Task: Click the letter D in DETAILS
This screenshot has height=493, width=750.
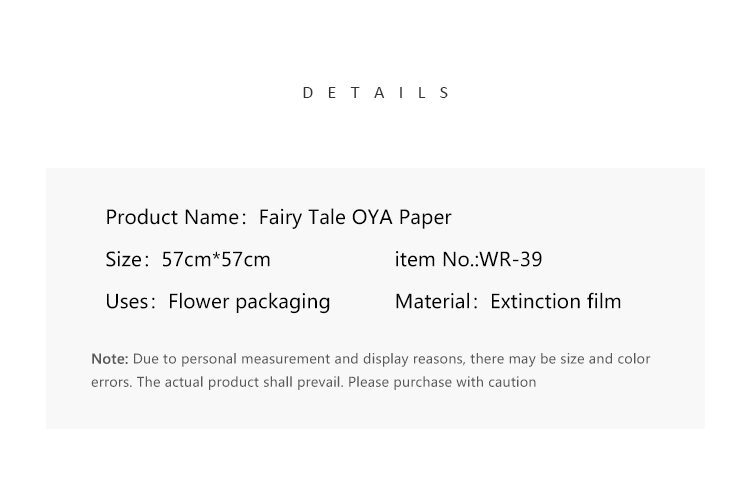Action: coord(308,93)
